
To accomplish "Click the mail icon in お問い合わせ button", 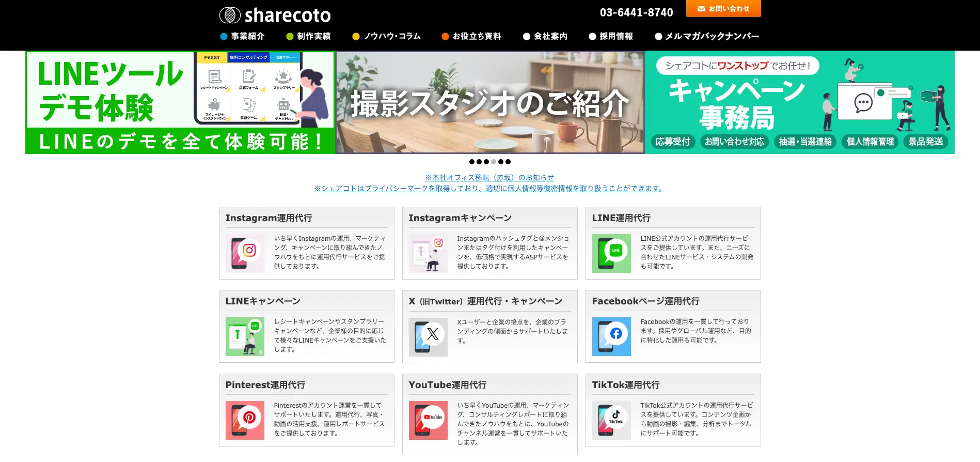I will (x=701, y=9).
